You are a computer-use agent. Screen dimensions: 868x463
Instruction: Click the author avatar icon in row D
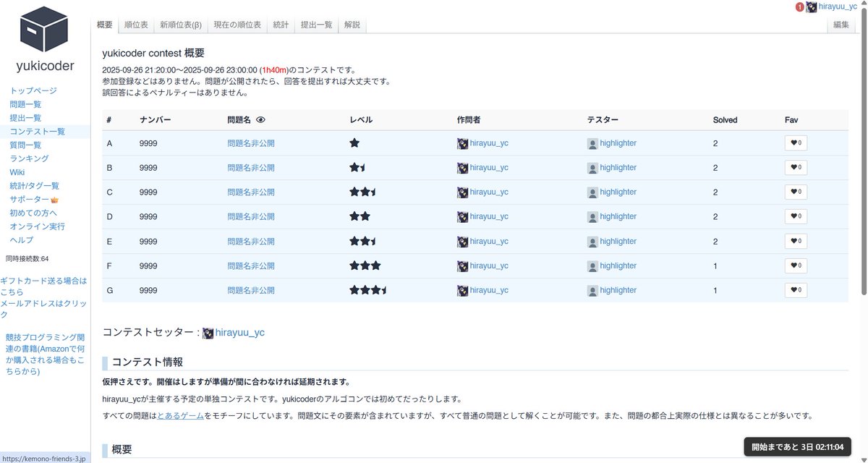point(462,217)
